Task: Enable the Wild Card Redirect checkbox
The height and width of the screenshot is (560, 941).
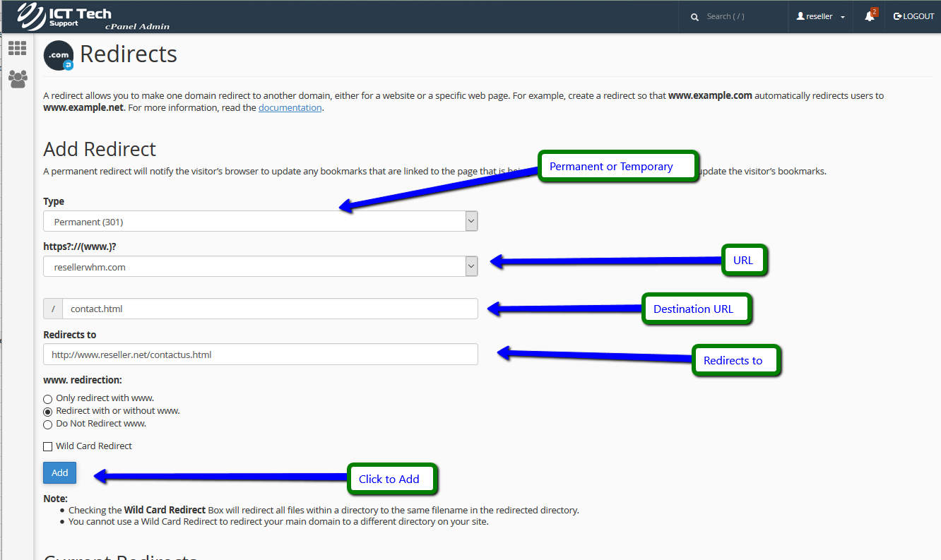Action: tap(48, 446)
